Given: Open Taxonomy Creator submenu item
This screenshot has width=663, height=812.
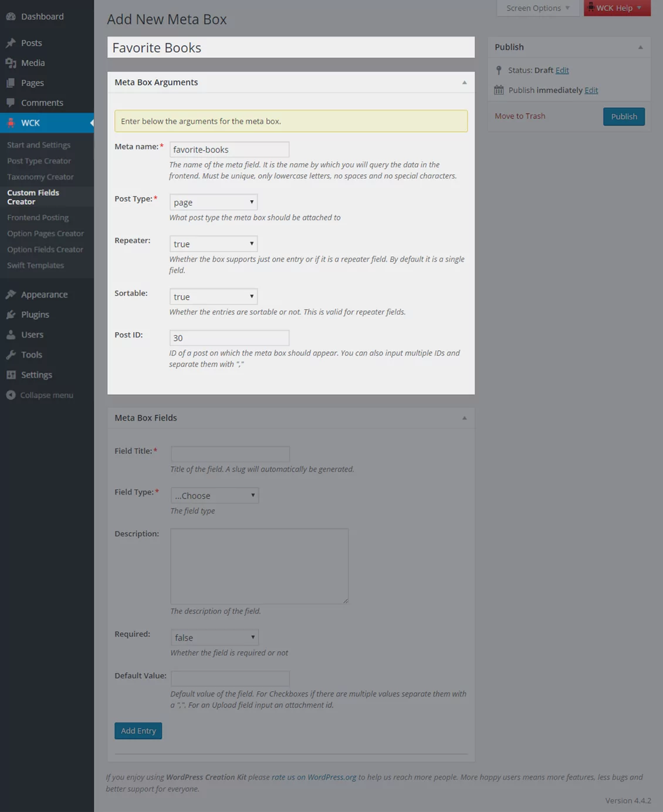Looking at the screenshot, I should tap(40, 177).
